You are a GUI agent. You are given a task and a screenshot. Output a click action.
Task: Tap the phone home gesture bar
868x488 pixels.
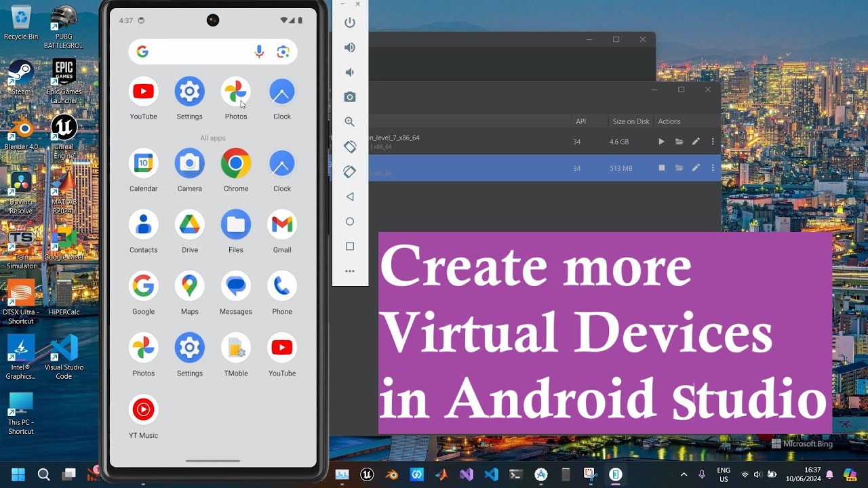pos(213,461)
